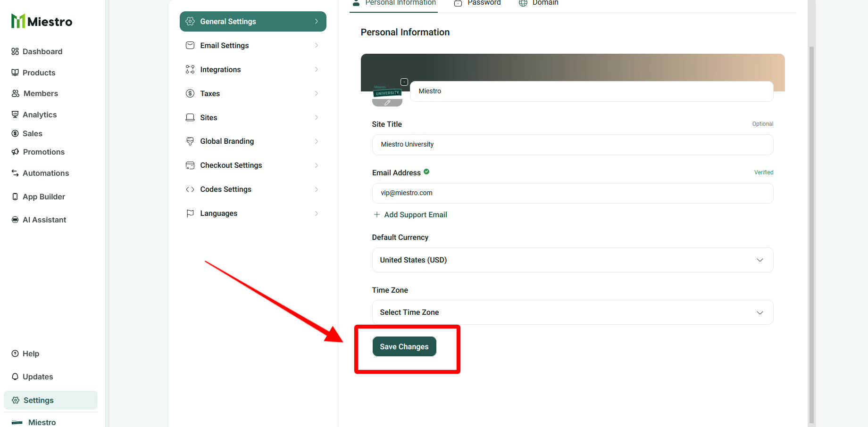Click the Miestro logo
This screenshot has height=427, width=868.
(42, 21)
